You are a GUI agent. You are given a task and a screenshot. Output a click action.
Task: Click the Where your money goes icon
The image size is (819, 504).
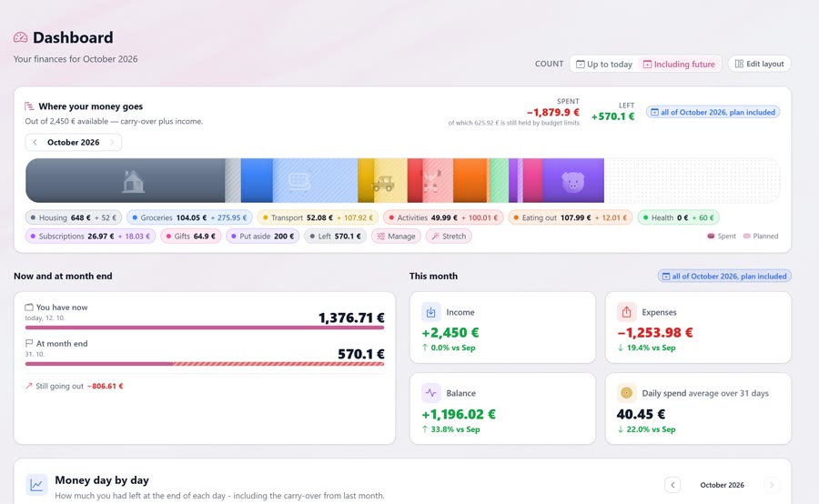point(29,106)
